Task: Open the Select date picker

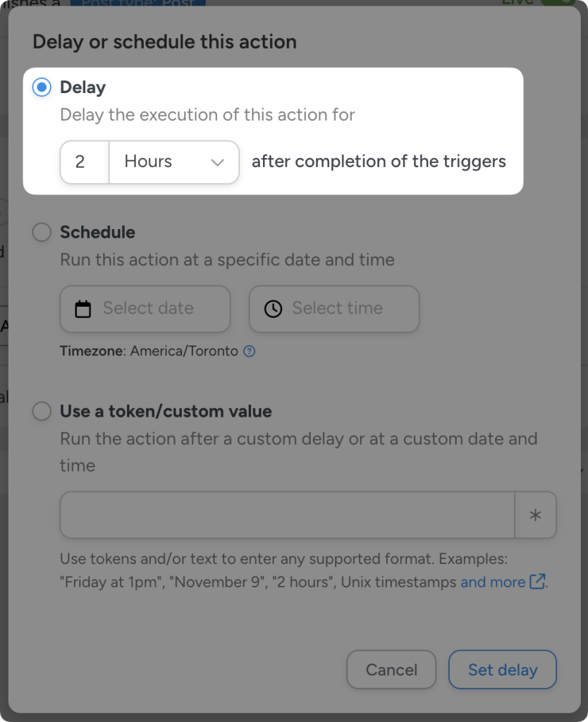Action: tap(145, 308)
